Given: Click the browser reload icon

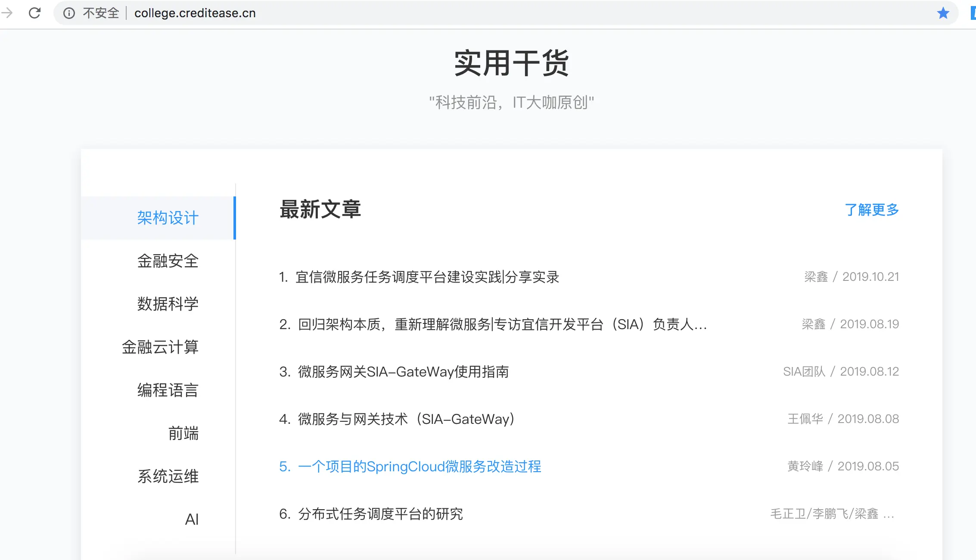Looking at the screenshot, I should [x=34, y=13].
